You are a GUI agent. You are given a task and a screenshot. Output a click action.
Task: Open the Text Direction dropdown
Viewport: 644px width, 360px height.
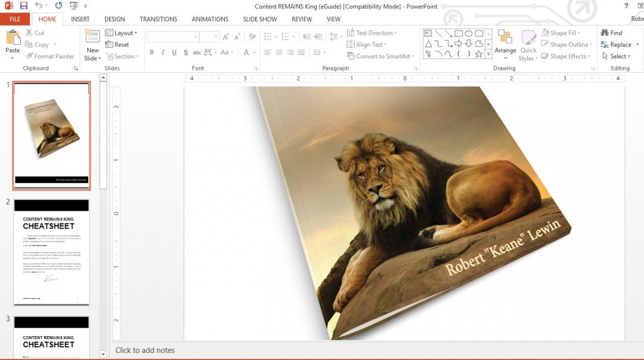pyautogui.click(x=371, y=33)
